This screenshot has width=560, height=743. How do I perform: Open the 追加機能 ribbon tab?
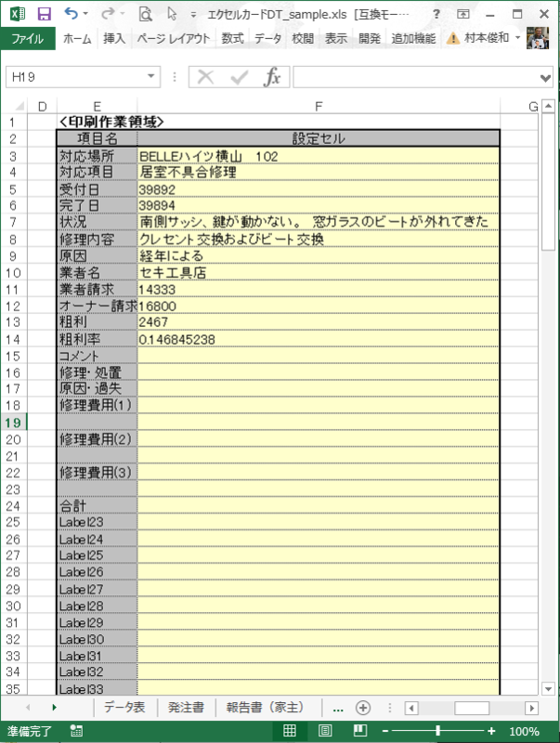[x=413, y=38]
